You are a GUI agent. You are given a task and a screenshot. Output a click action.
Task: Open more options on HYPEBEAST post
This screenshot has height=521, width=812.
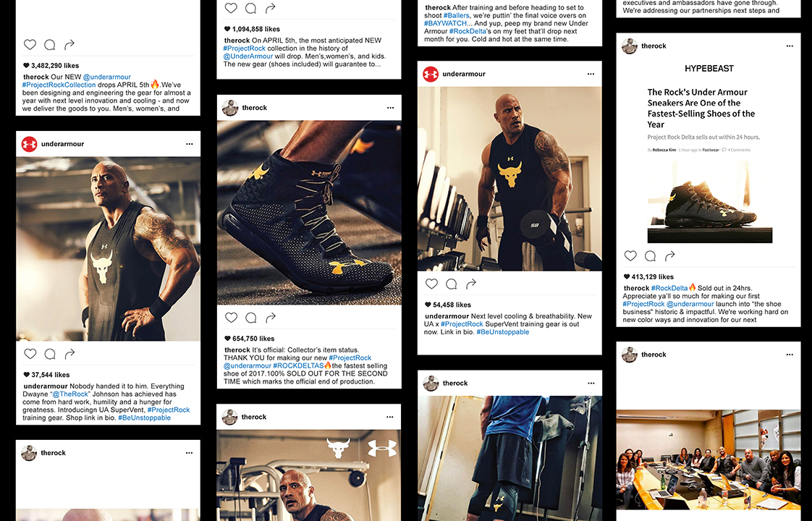click(x=790, y=46)
